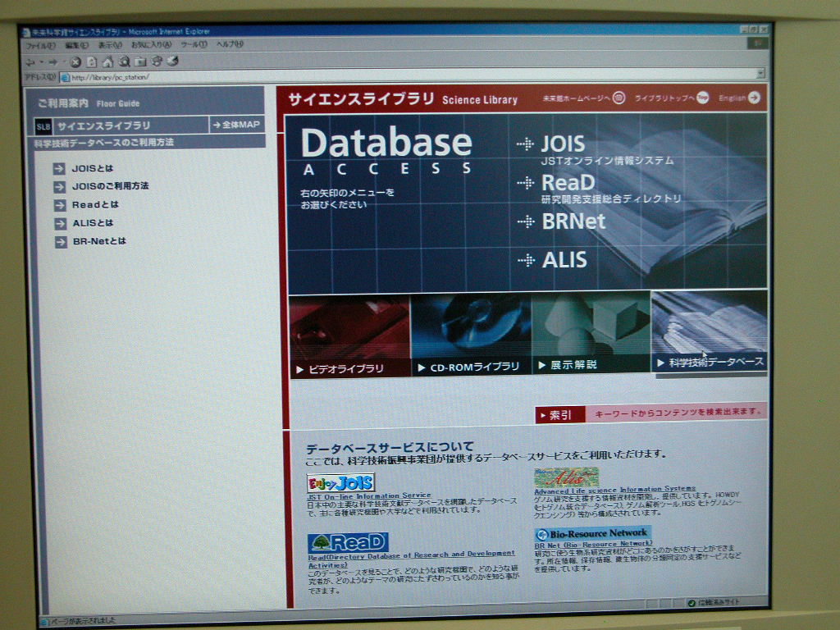840x630 pixels.
Task: Click the browser Forward arrow button
Action: point(52,62)
